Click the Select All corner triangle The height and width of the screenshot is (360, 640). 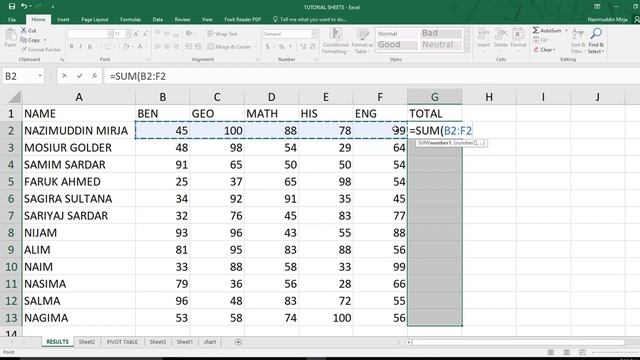pyautogui.click(x=15, y=97)
